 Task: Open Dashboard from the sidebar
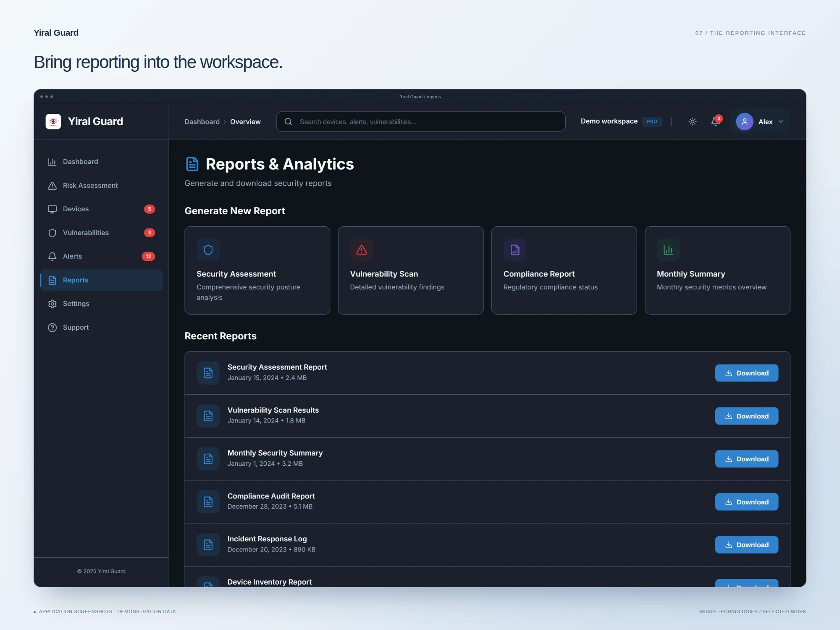coord(101,162)
